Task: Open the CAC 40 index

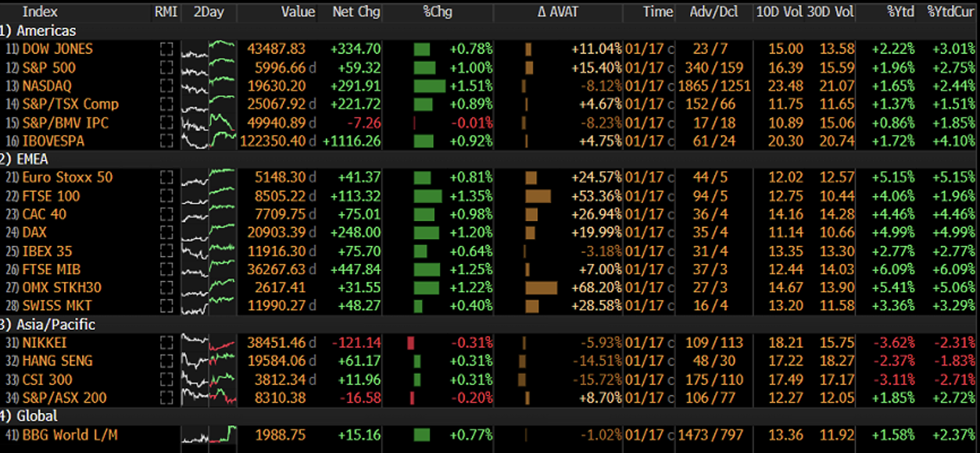Action: [x=45, y=214]
